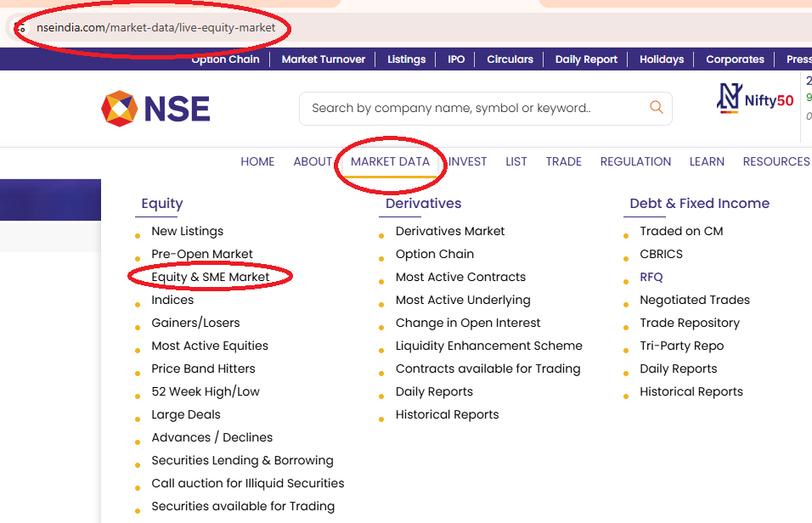Open Tri-Party Repo
Image resolution: width=812 pixels, height=523 pixels.
tap(682, 345)
